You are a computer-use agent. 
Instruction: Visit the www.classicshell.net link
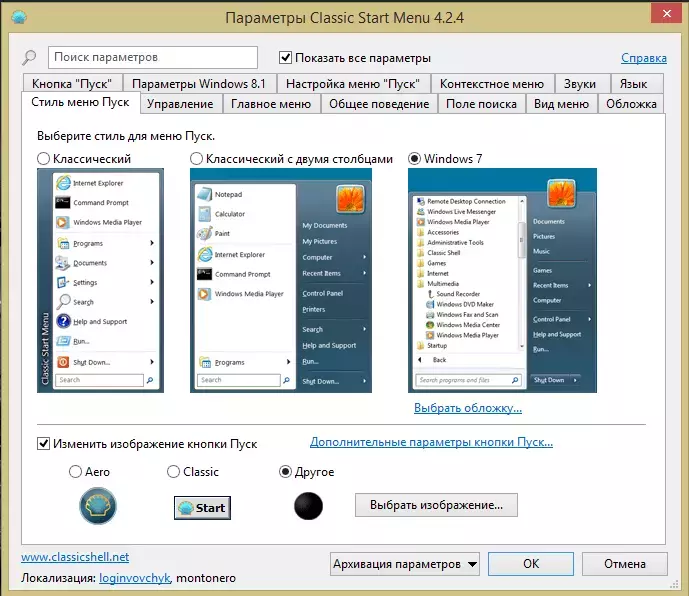pyautogui.click(x=75, y=557)
